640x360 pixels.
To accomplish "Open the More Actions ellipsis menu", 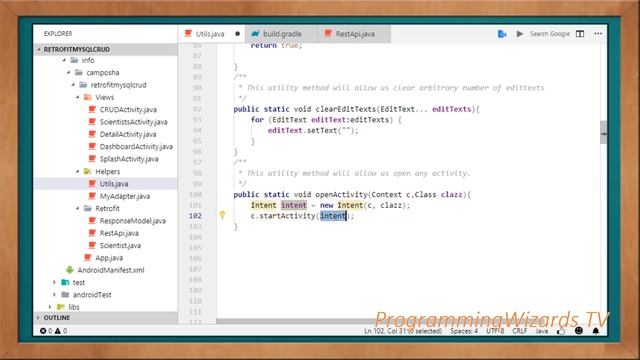I will click(x=598, y=34).
